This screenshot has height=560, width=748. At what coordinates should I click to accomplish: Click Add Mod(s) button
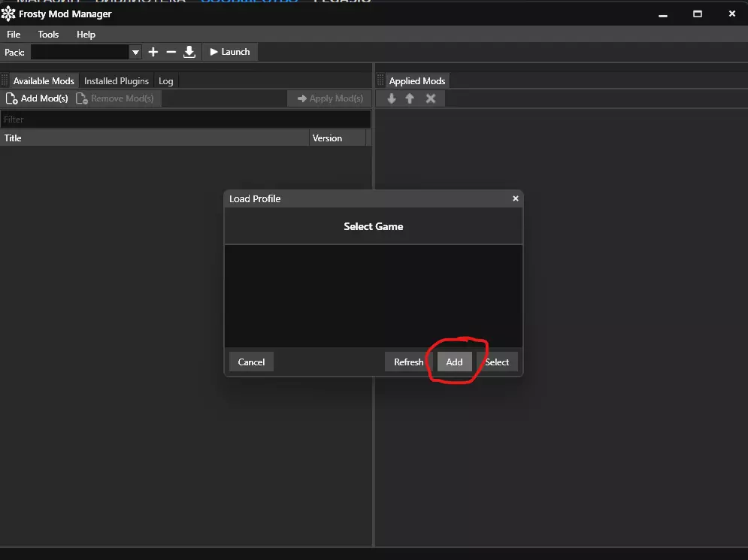coord(37,98)
